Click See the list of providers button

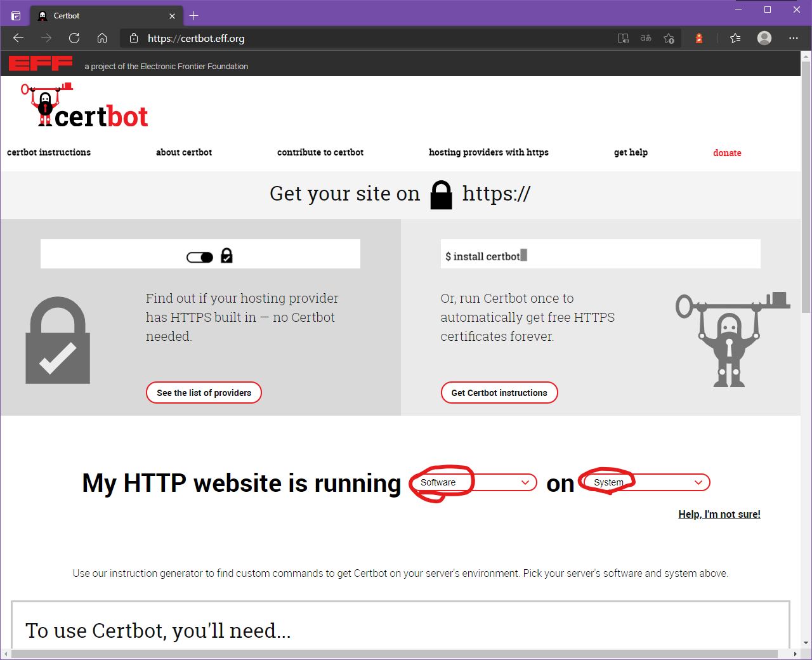(x=204, y=393)
